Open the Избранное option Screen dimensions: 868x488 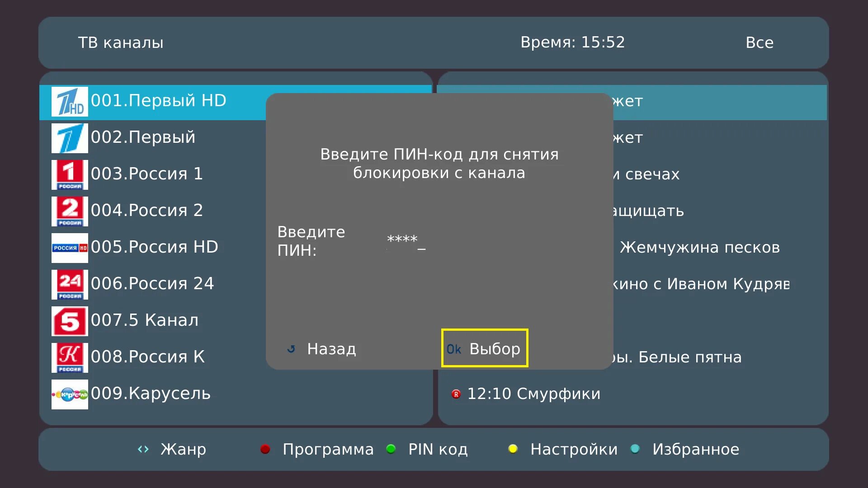coord(685,449)
